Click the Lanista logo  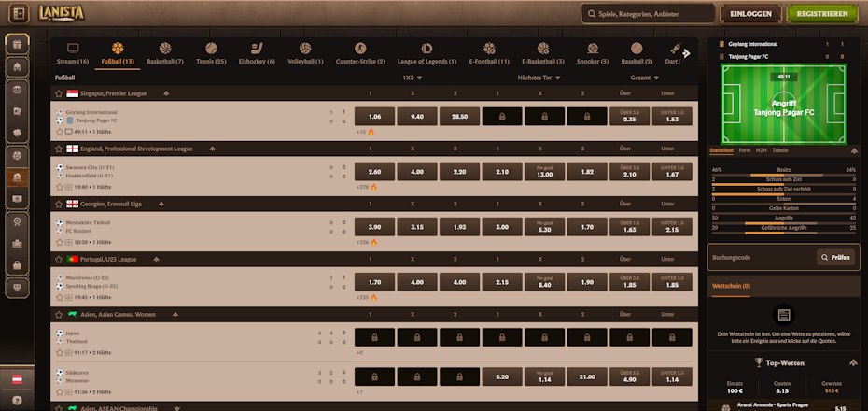tap(62, 13)
